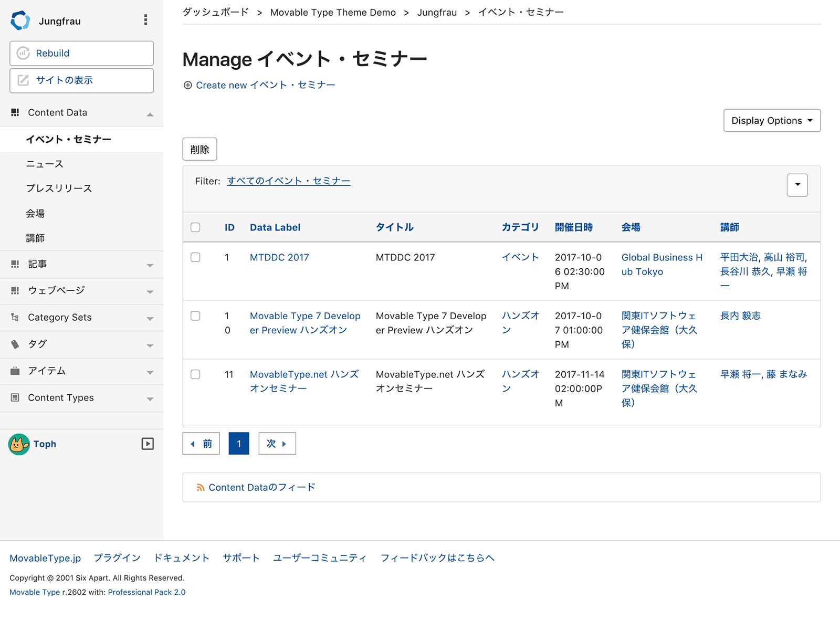Open ダッシュボード in the breadcrumb
Image resolution: width=840 pixels, height=620 pixels.
click(216, 12)
